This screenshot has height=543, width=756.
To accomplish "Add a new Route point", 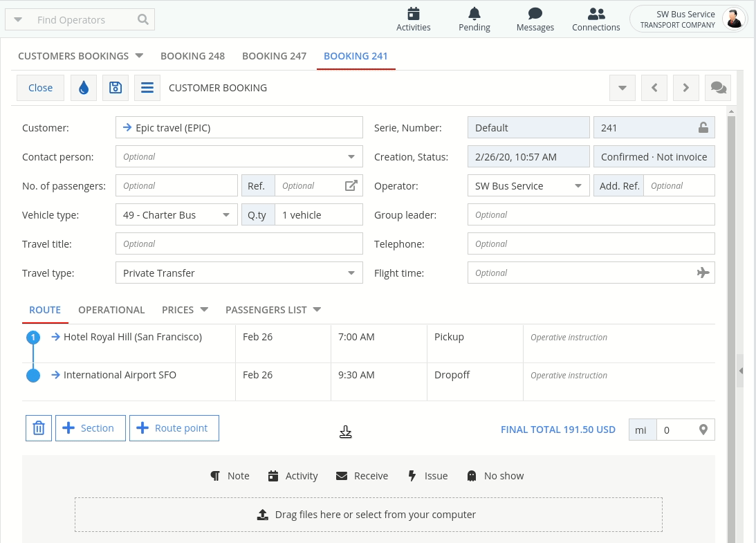I will (x=174, y=428).
